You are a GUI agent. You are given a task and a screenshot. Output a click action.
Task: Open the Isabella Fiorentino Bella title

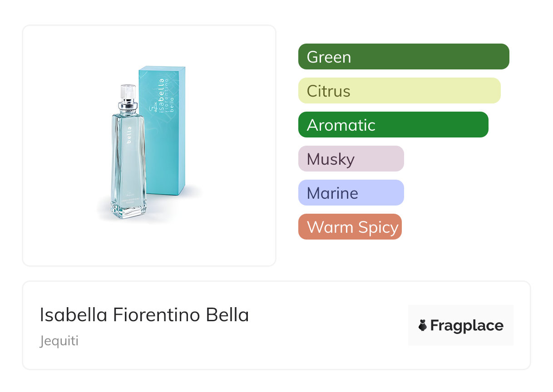pos(144,315)
